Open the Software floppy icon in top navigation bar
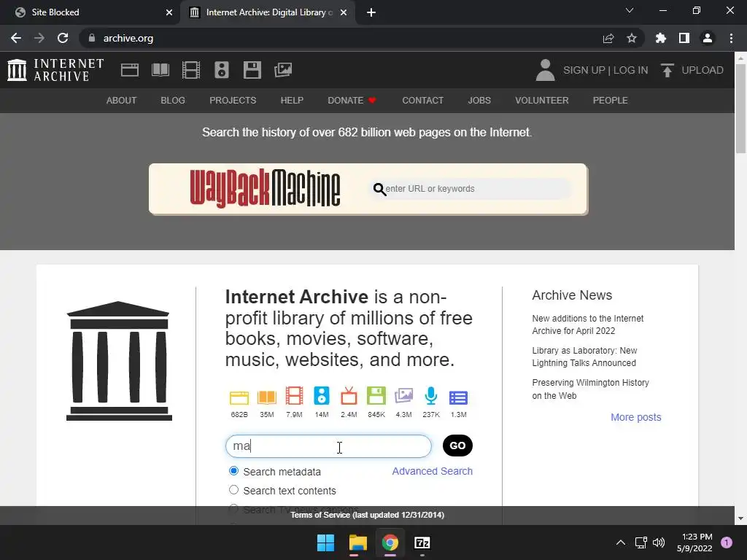Viewport: 747px width, 560px height. point(252,70)
